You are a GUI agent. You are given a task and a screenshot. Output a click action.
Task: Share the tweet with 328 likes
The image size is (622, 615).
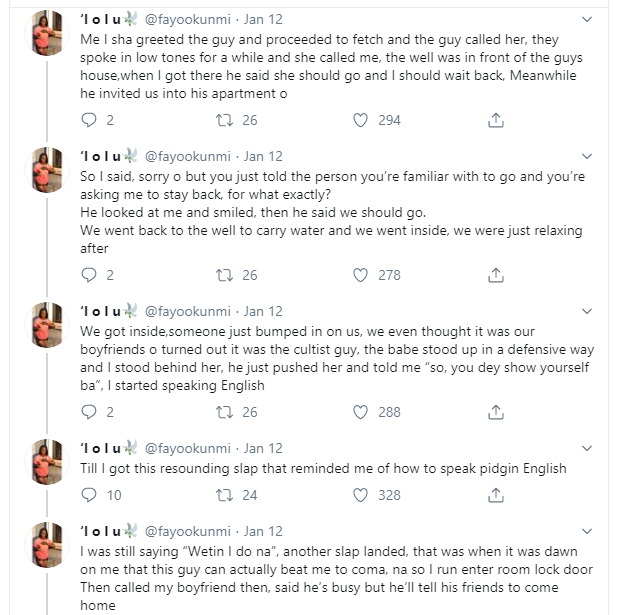[x=495, y=495]
